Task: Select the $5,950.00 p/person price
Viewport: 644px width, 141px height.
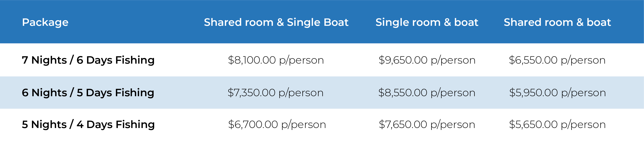Action: pyautogui.click(x=558, y=93)
